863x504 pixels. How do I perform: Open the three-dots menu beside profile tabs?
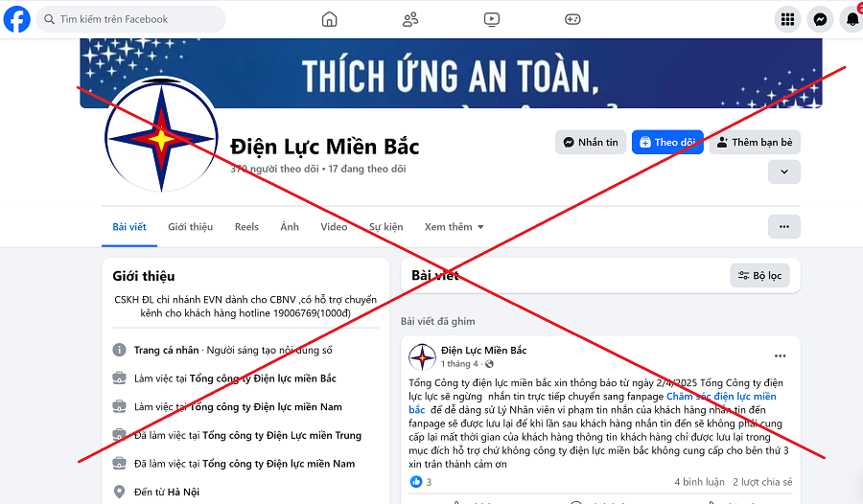(784, 227)
